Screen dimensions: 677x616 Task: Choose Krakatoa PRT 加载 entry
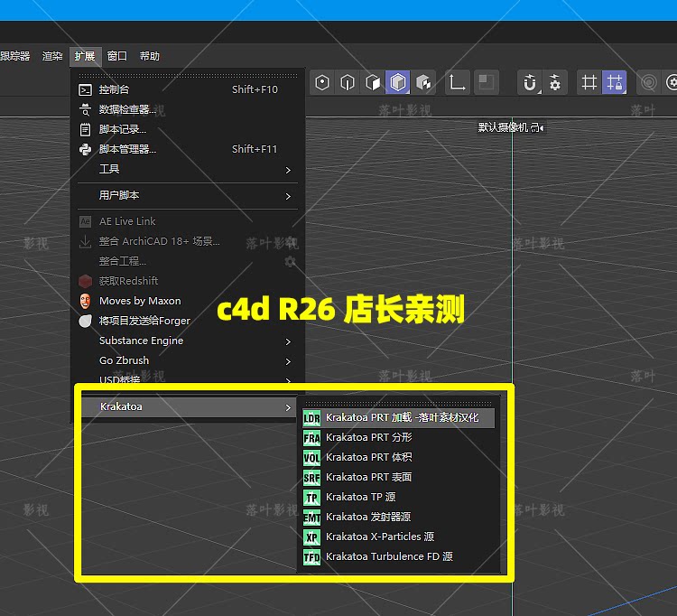(398, 417)
